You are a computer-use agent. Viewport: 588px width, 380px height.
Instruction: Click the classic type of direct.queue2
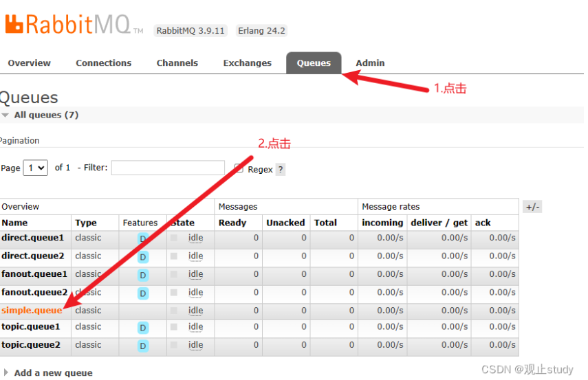88,256
